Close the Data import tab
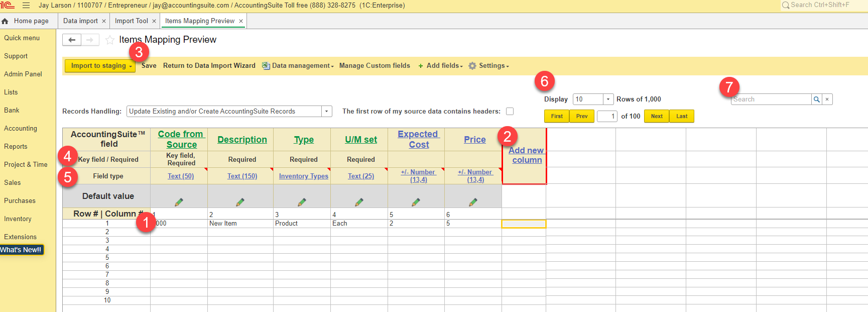 click(104, 21)
